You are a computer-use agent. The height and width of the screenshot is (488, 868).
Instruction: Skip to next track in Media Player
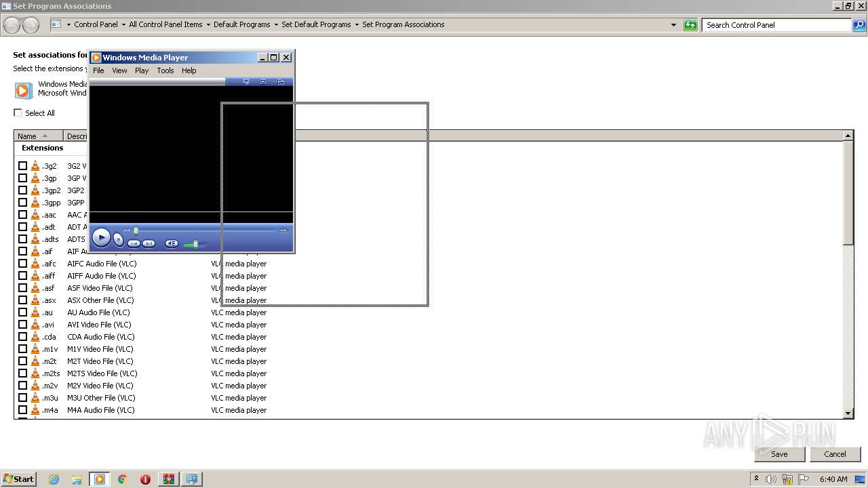coord(149,243)
